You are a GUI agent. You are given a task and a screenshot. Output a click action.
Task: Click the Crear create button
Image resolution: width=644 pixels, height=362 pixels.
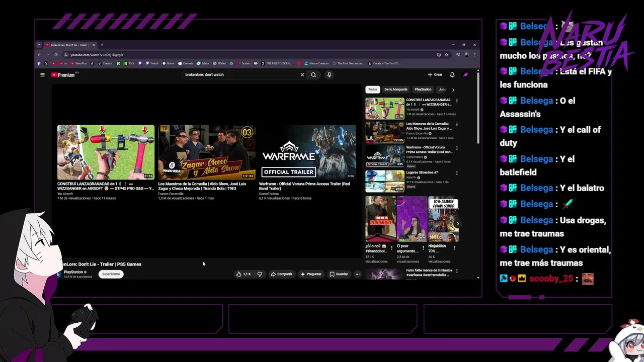pos(435,75)
